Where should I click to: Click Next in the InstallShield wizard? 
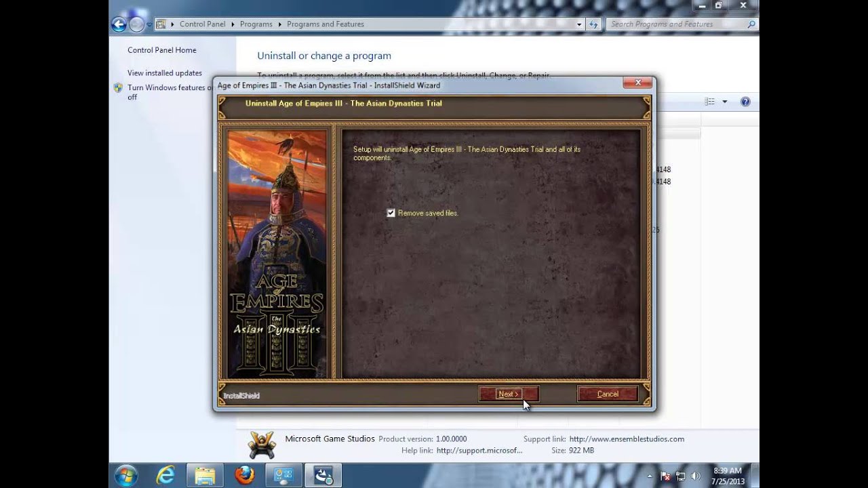pos(509,394)
